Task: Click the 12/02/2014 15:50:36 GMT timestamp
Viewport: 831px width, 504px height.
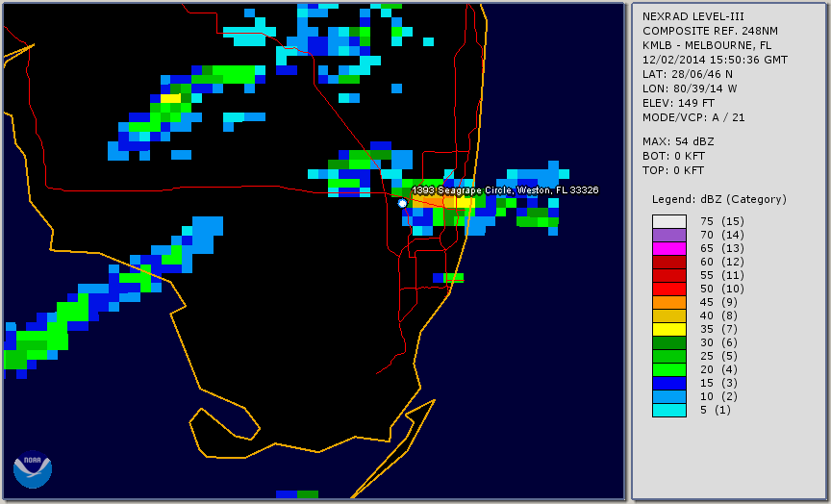Action: pos(715,60)
